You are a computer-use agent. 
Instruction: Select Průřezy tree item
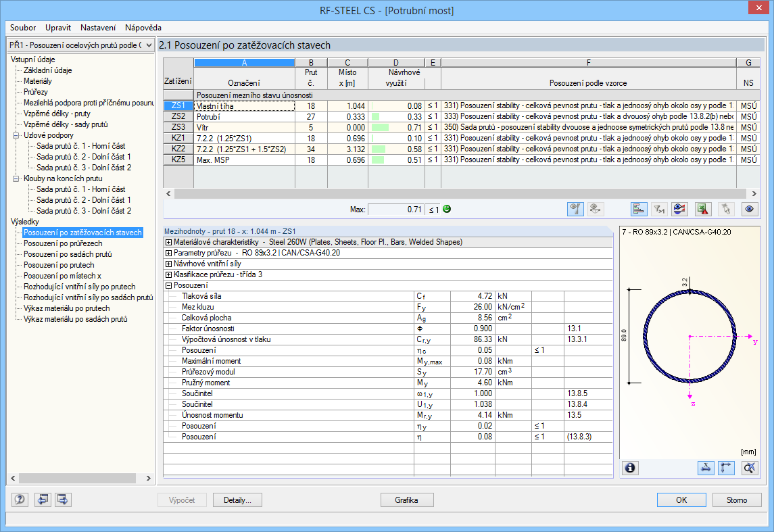tap(36, 92)
